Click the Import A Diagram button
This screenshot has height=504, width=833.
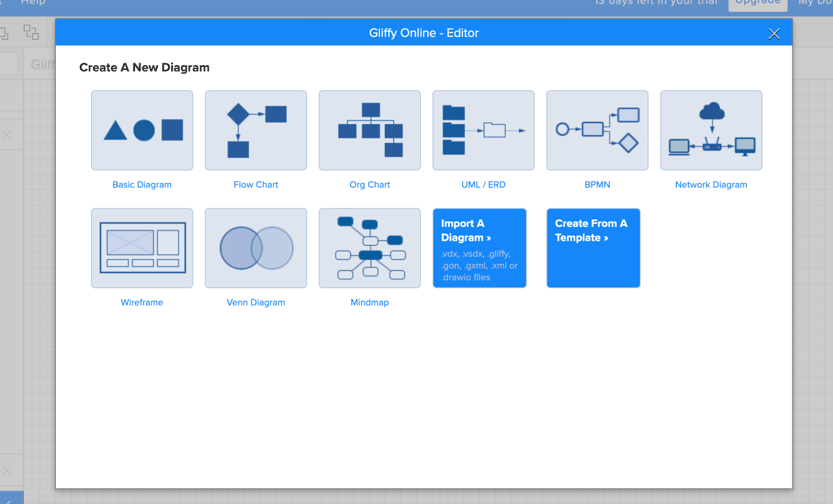(x=479, y=248)
